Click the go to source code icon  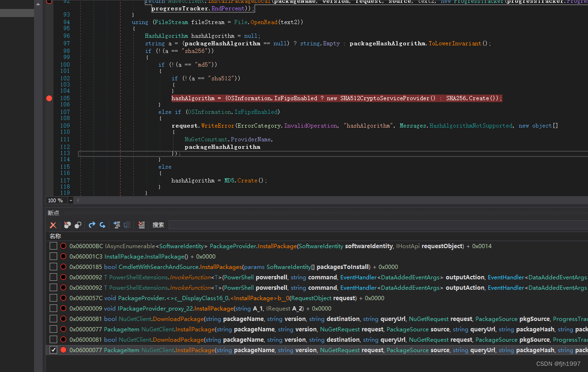pyautogui.click(x=117, y=225)
